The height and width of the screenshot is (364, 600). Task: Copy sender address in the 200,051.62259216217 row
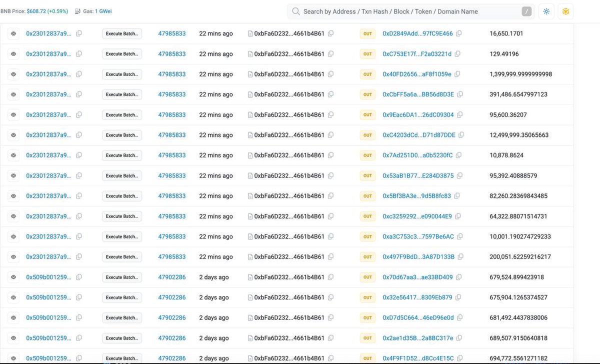click(x=330, y=257)
